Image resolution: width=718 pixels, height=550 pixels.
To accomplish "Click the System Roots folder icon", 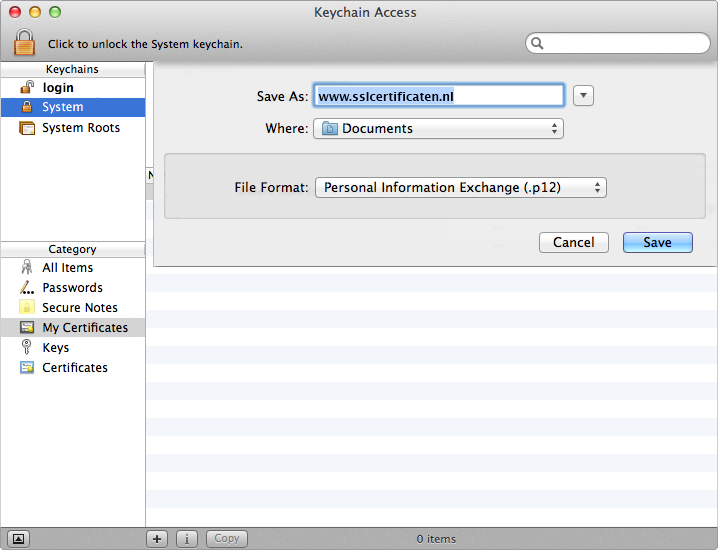I will pos(27,128).
